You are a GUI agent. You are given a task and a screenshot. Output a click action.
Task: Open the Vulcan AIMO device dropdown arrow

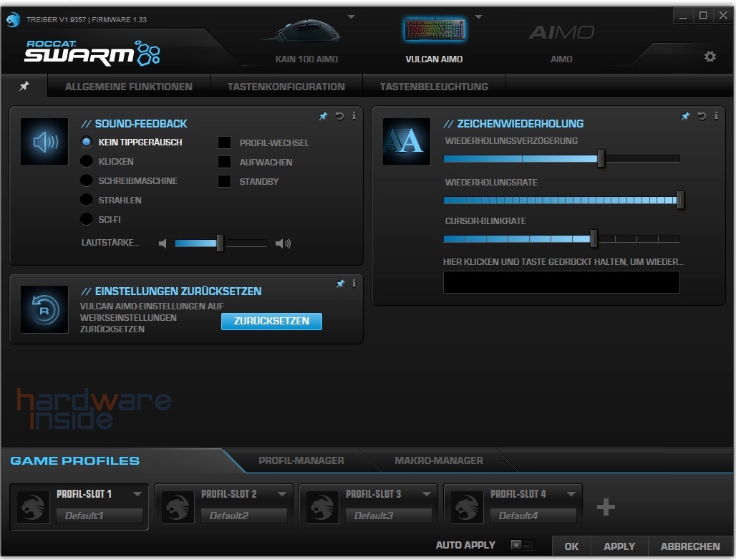click(478, 16)
